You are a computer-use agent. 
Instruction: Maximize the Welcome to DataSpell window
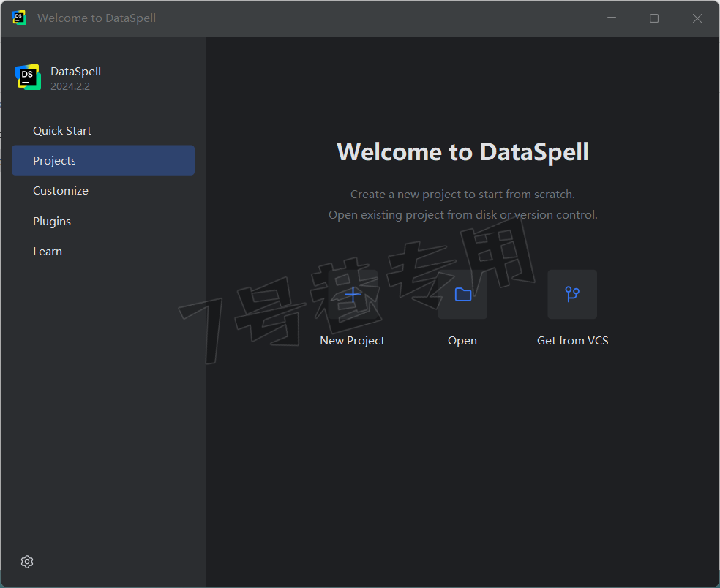[x=654, y=18]
